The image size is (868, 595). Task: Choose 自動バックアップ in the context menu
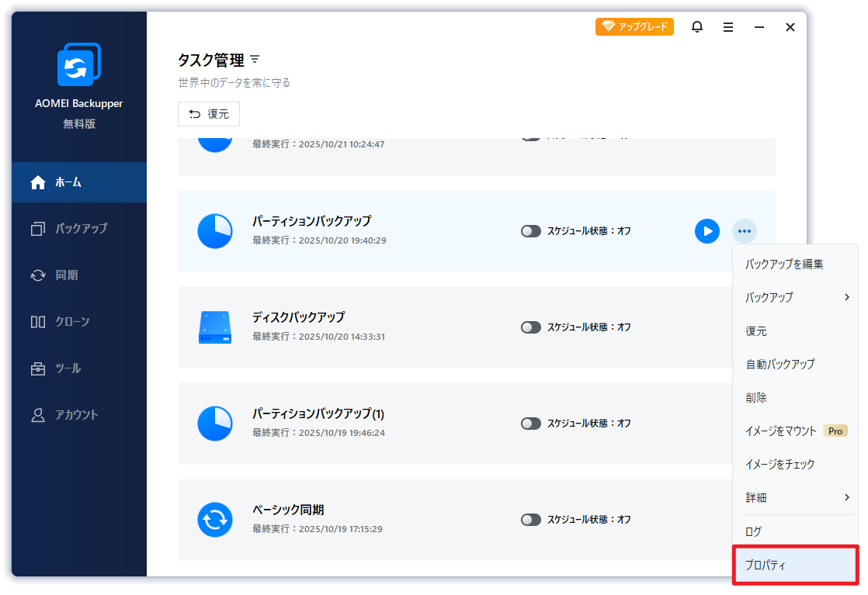pyautogui.click(x=795, y=365)
